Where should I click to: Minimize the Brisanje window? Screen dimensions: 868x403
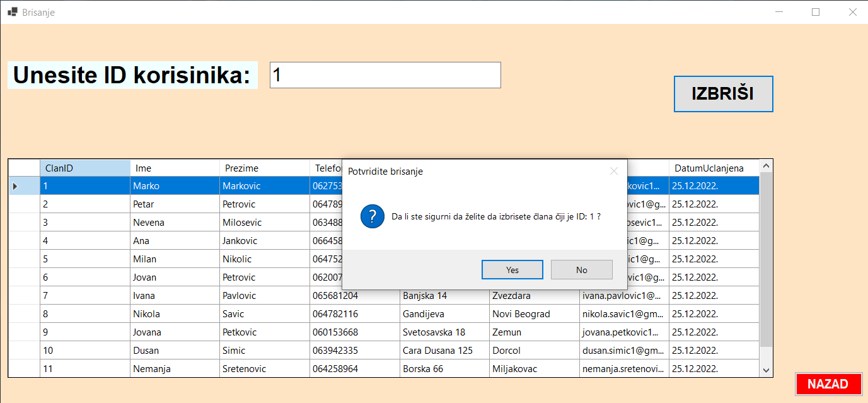pyautogui.click(x=779, y=12)
